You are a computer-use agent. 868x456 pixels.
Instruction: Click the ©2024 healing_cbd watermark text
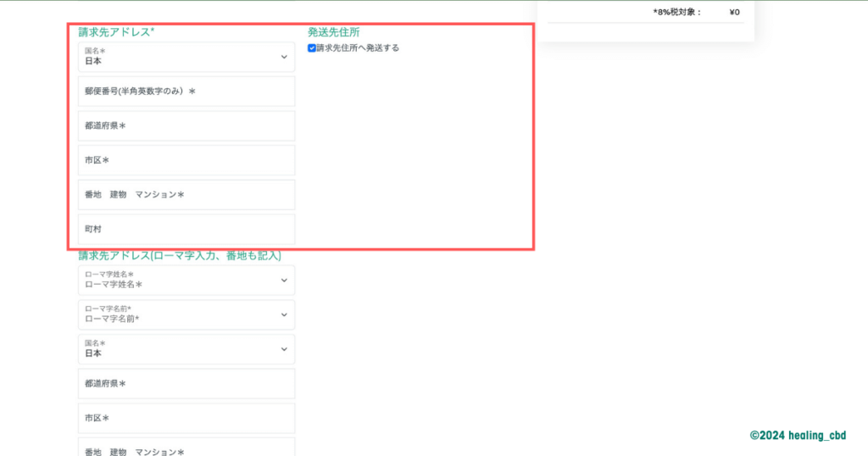pos(798,435)
